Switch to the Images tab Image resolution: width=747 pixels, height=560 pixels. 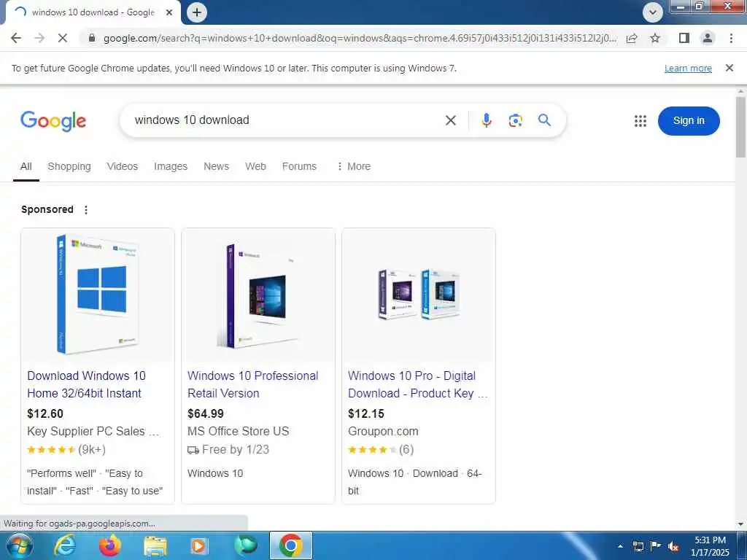tap(171, 166)
